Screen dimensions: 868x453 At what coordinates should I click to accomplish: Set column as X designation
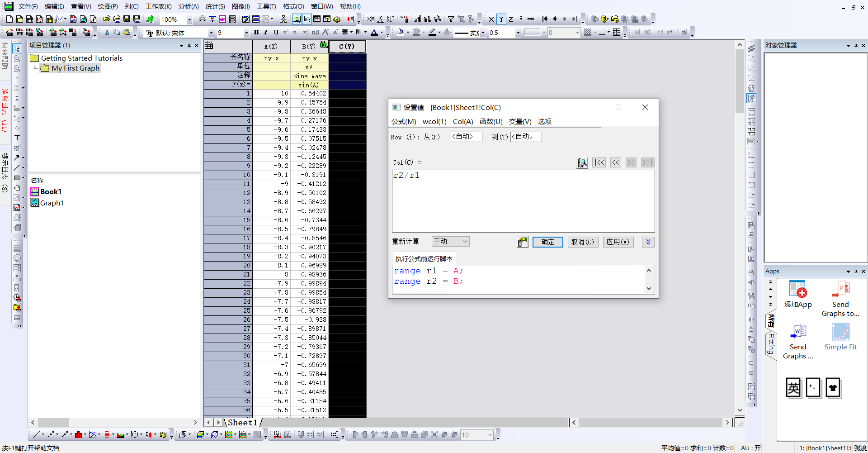pos(491,19)
